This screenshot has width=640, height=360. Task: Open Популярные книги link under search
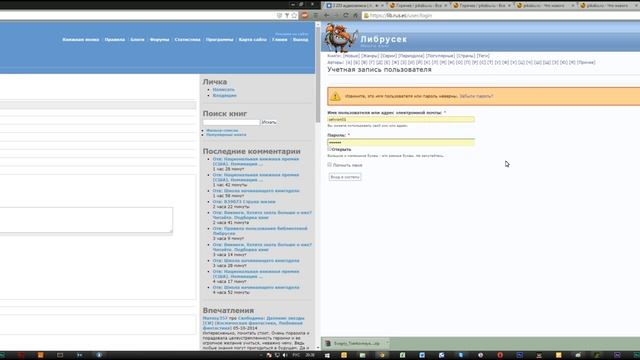[226, 135]
